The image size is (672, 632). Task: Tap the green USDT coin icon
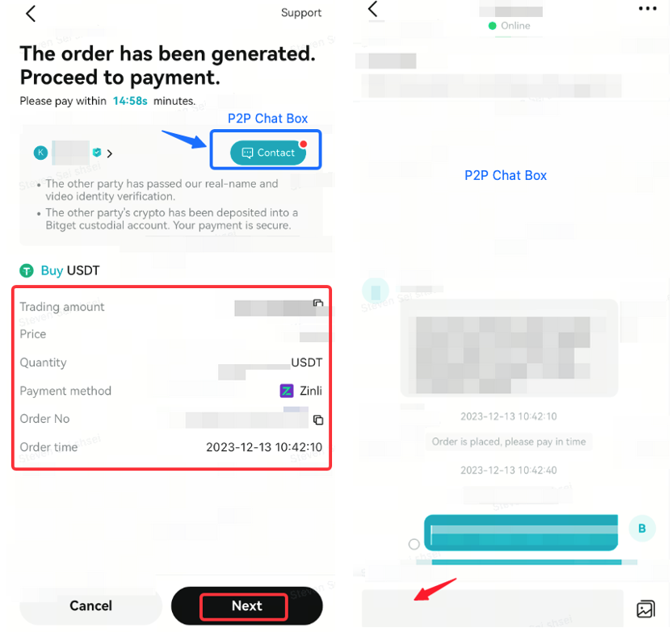click(27, 270)
